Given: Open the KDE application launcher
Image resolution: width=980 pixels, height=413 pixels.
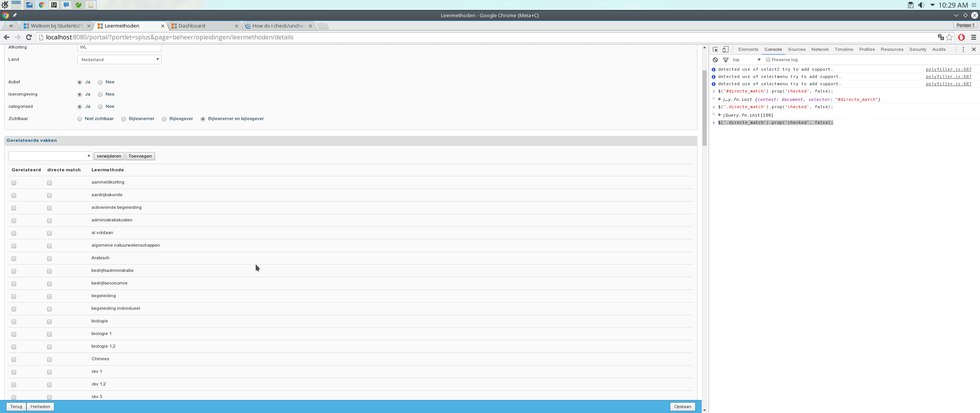Looking at the screenshot, I should pyautogui.click(x=5, y=5).
